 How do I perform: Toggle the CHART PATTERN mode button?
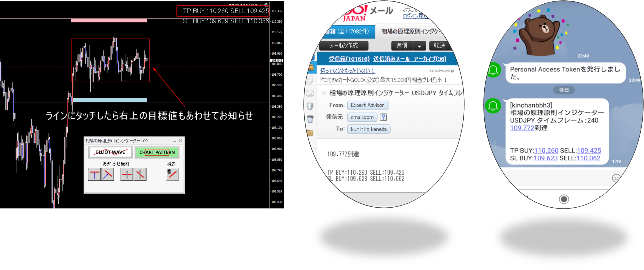tap(157, 152)
